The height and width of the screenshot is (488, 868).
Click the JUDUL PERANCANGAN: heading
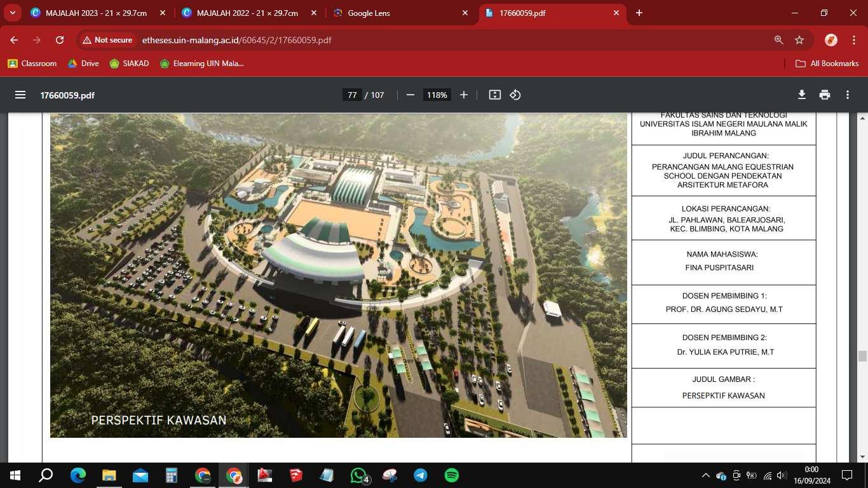726,156
